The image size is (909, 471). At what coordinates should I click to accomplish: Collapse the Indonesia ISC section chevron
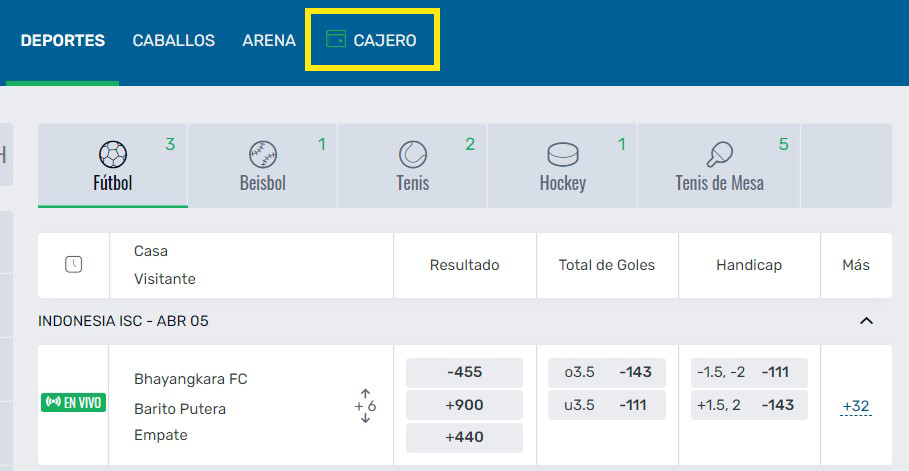[866, 321]
